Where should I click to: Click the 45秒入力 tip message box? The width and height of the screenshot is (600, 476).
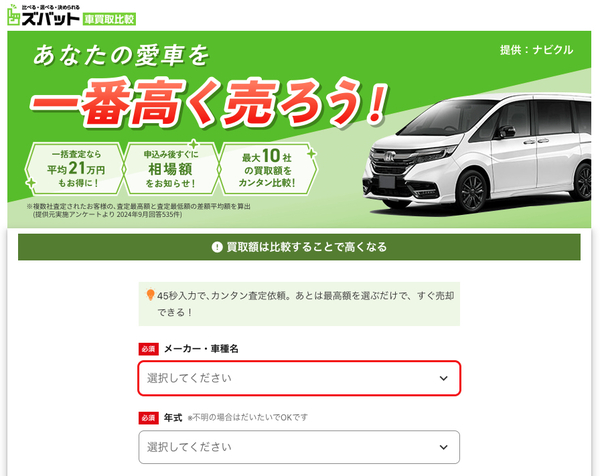pos(299,304)
